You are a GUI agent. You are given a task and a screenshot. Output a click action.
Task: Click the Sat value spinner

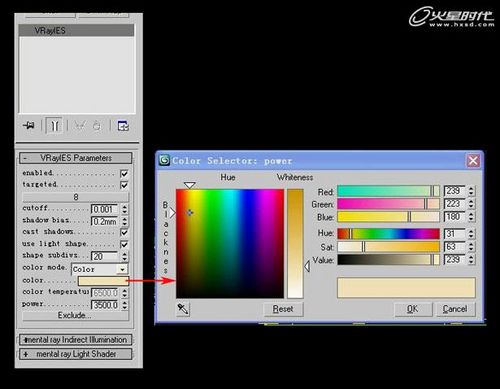(x=471, y=247)
